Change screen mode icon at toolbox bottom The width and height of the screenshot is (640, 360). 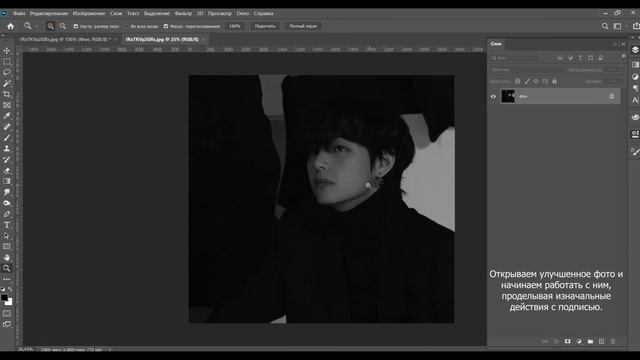[7, 324]
